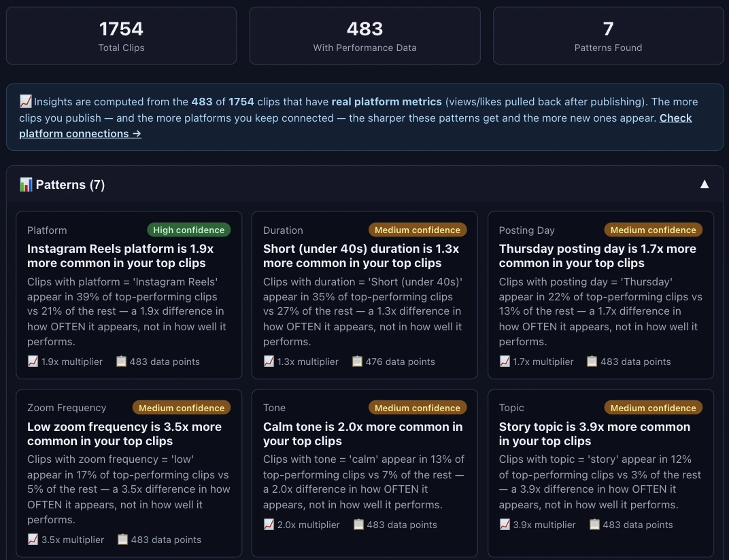Viewport: 729px width, 560px height.
Task: Click the Patterns (7) section title
Action: tap(70, 184)
